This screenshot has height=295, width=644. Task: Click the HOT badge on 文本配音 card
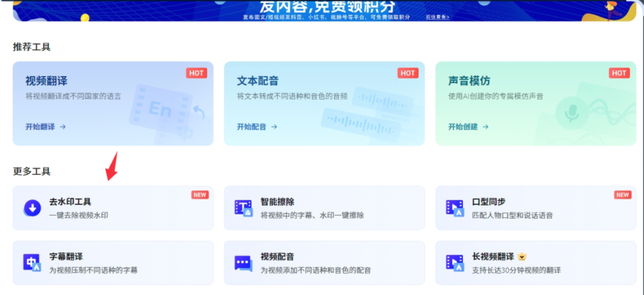pyautogui.click(x=408, y=73)
